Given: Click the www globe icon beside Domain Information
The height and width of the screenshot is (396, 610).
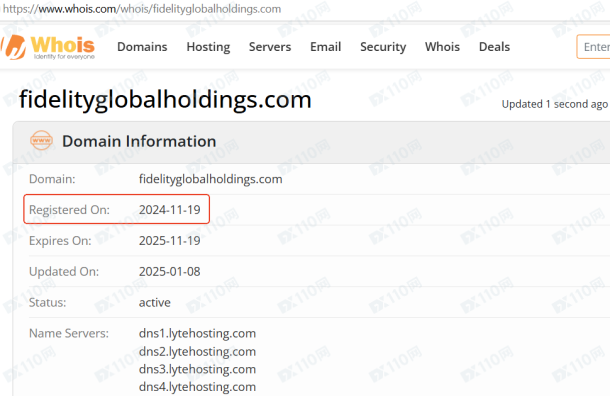Looking at the screenshot, I should coord(41,140).
